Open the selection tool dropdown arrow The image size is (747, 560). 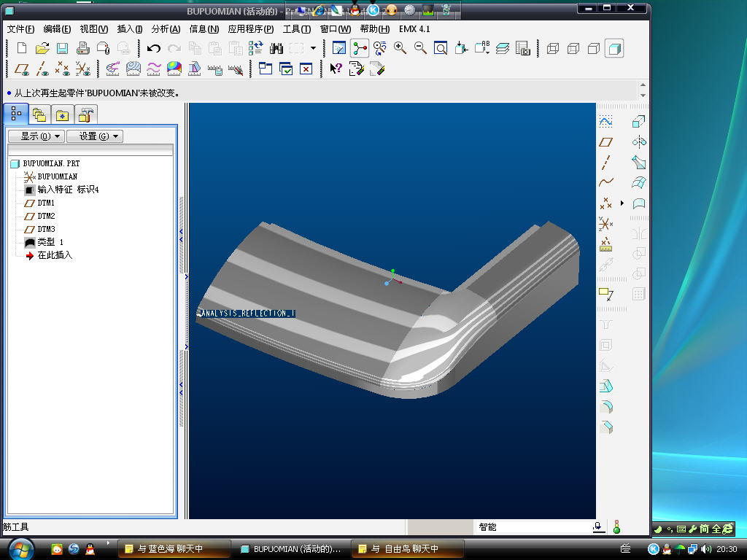(x=313, y=48)
